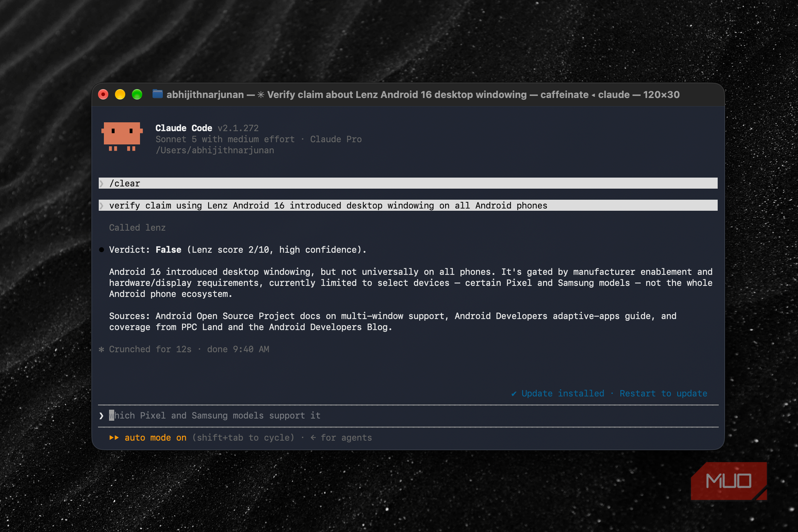798x532 pixels.
Task: Click version number 'v2.1.272'
Action: [238, 128]
